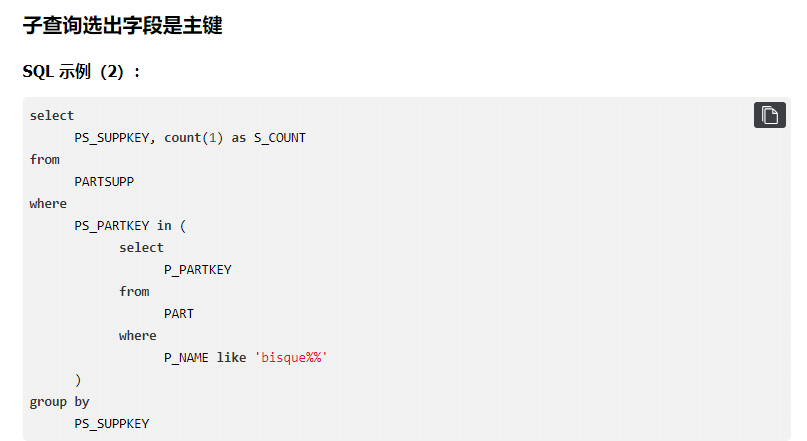Click the indented subquery select keyword
Screen dimensions: 807x441
click(x=141, y=248)
